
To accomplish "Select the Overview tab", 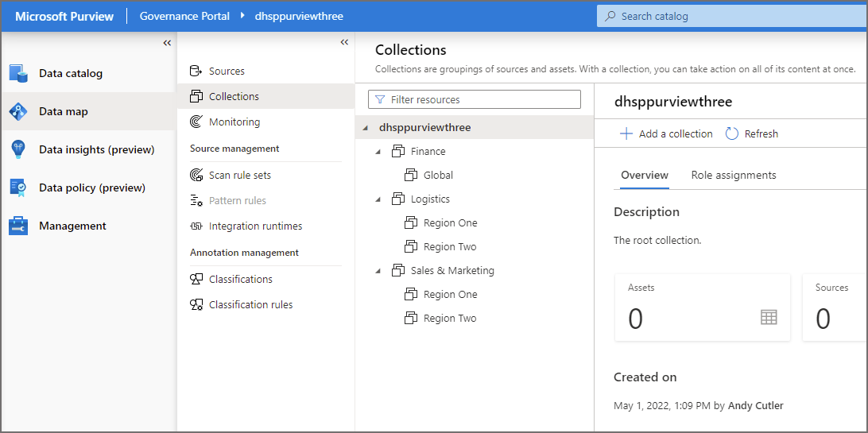I will tap(644, 175).
